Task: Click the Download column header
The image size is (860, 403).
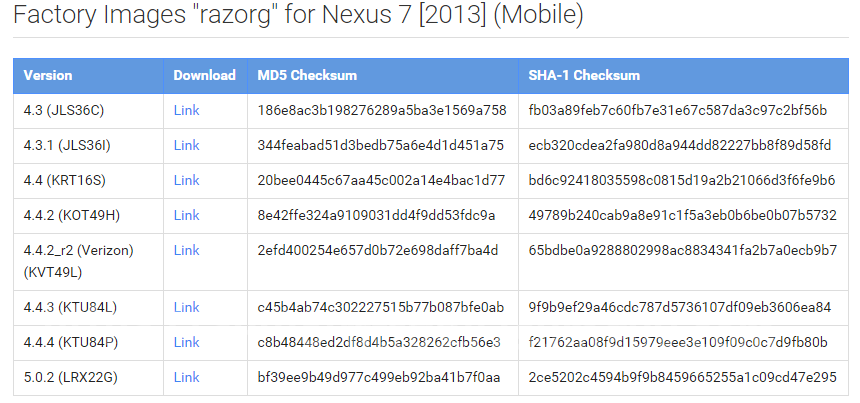Action: [x=205, y=76]
